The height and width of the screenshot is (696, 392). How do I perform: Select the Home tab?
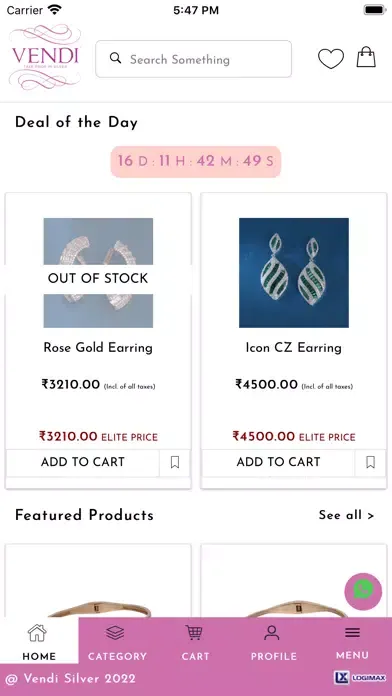(39, 643)
